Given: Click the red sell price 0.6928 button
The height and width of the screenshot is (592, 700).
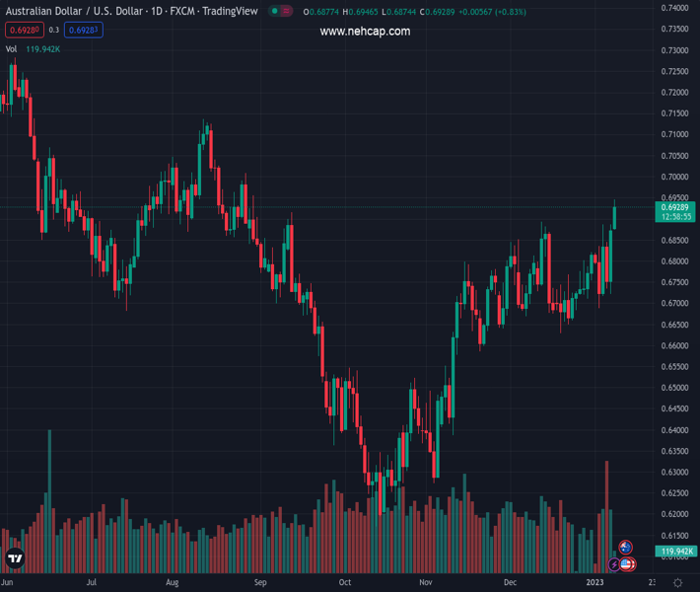Looking at the screenshot, I should pos(24,31).
